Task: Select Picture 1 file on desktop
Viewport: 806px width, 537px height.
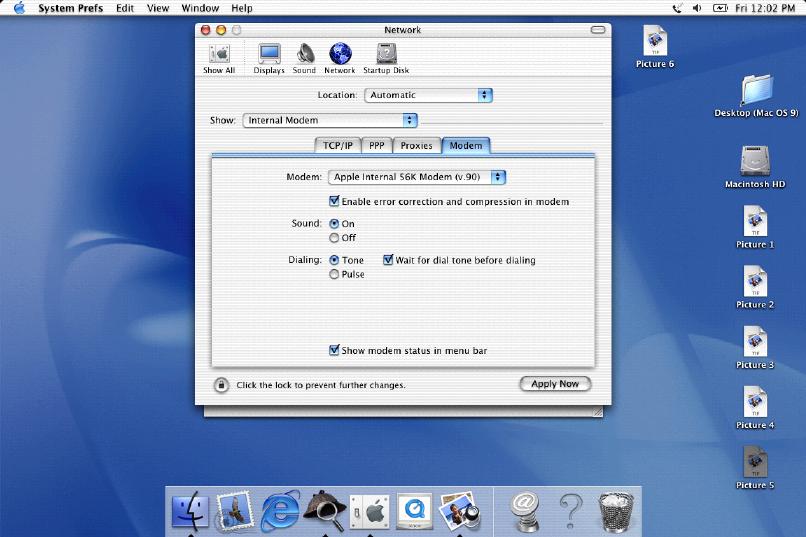Action: coord(755,227)
